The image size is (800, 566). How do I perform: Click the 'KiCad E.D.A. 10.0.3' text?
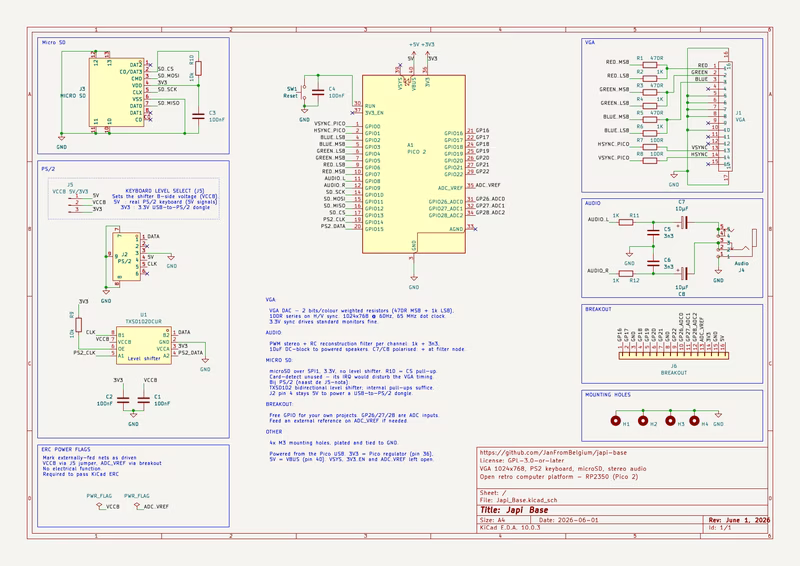click(x=510, y=527)
